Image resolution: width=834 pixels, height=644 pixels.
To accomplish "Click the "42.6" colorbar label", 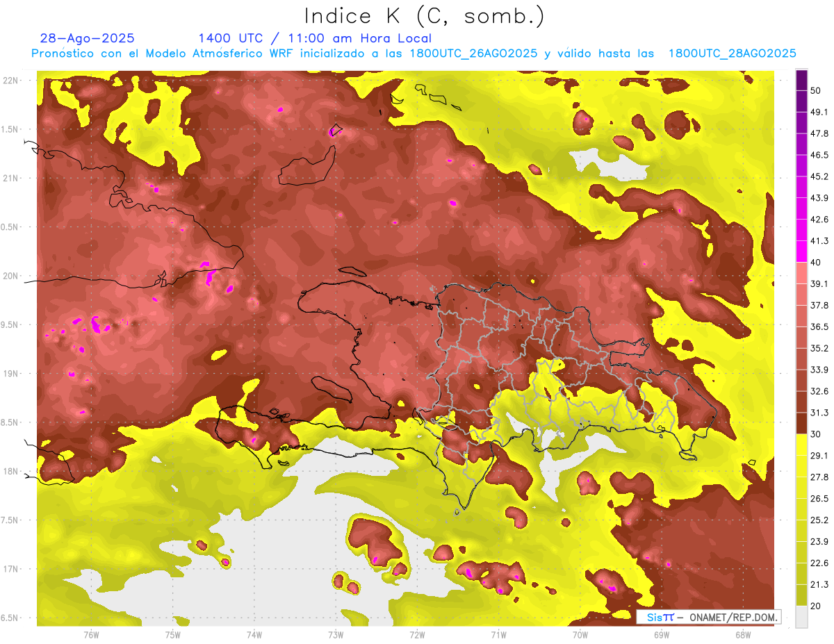I will click(x=819, y=220).
